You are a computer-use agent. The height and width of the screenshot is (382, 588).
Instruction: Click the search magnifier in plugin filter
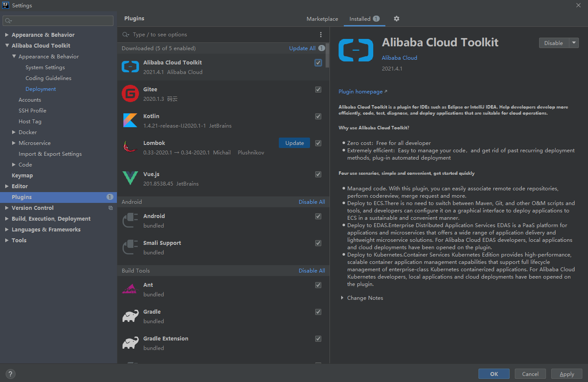point(126,35)
